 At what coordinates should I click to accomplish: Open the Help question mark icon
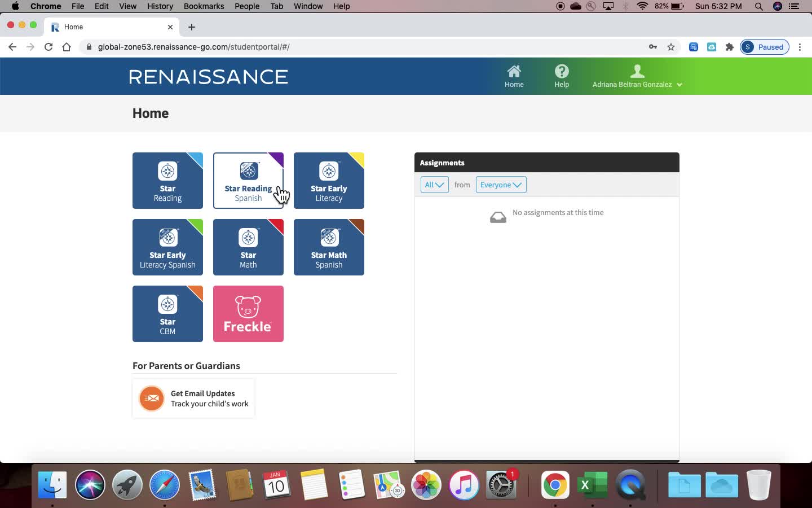click(x=562, y=76)
